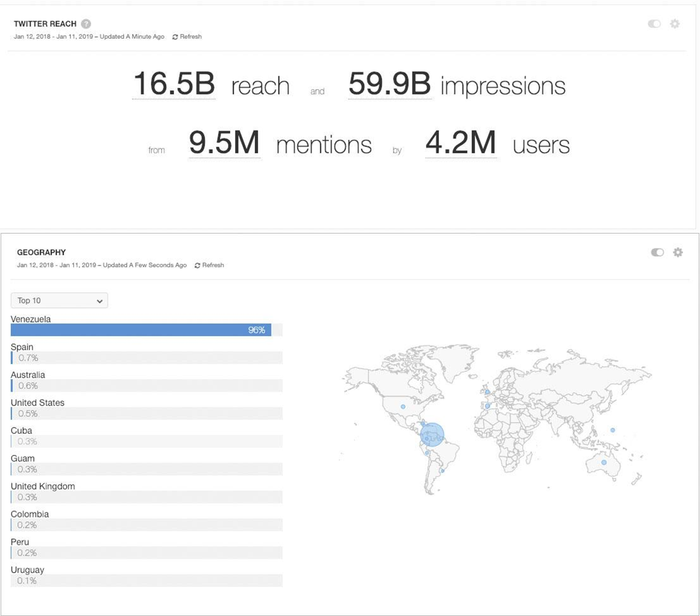700x616 pixels.
Task: Click the 16.5B reach figure
Action: pos(174,84)
